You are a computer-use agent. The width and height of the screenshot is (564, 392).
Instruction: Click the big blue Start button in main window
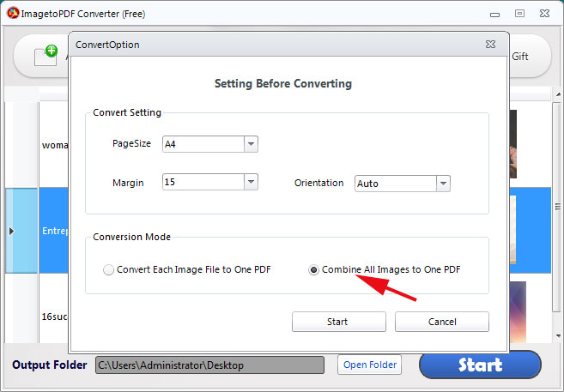tap(480, 365)
